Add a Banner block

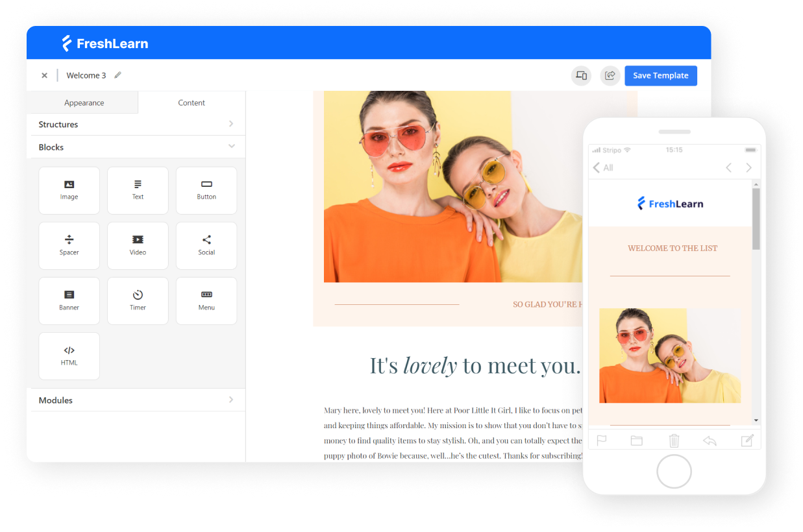(x=69, y=301)
